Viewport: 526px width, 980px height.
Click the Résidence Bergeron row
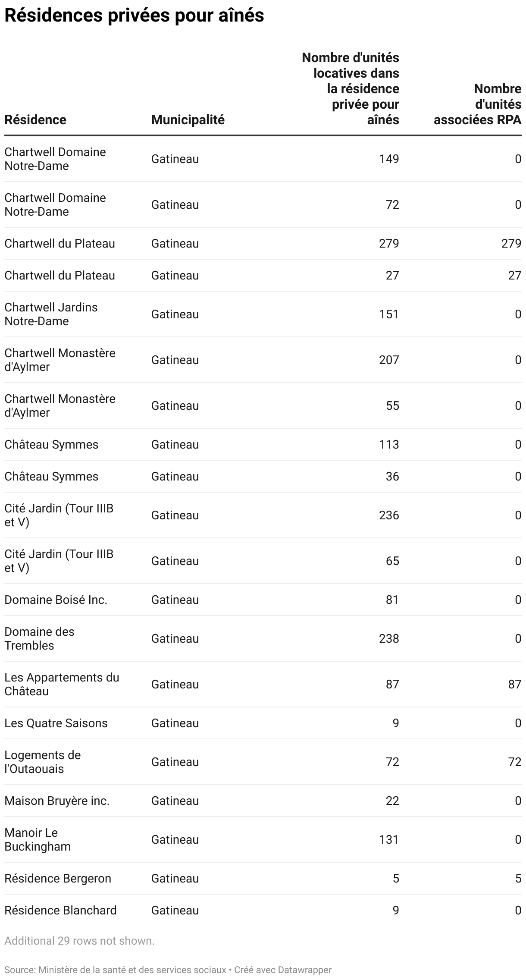coord(263,878)
